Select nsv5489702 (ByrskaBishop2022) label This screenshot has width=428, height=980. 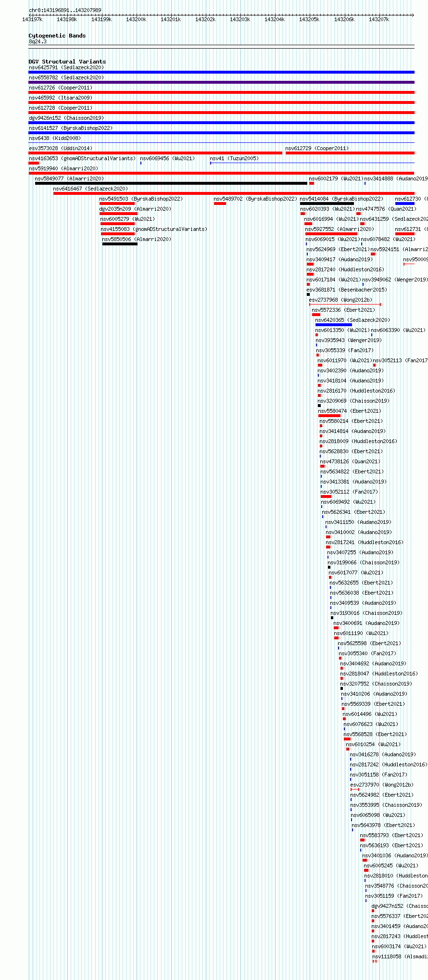pyautogui.click(x=255, y=199)
